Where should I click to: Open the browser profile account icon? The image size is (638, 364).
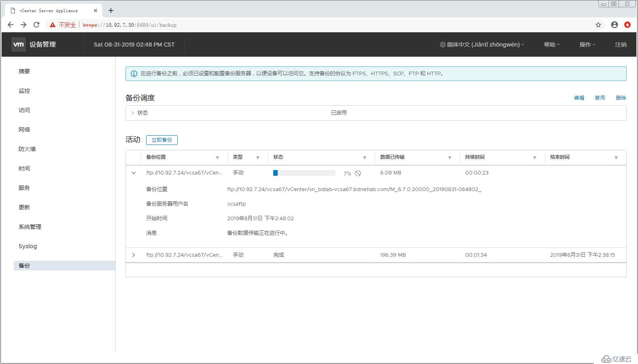pos(615,25)
